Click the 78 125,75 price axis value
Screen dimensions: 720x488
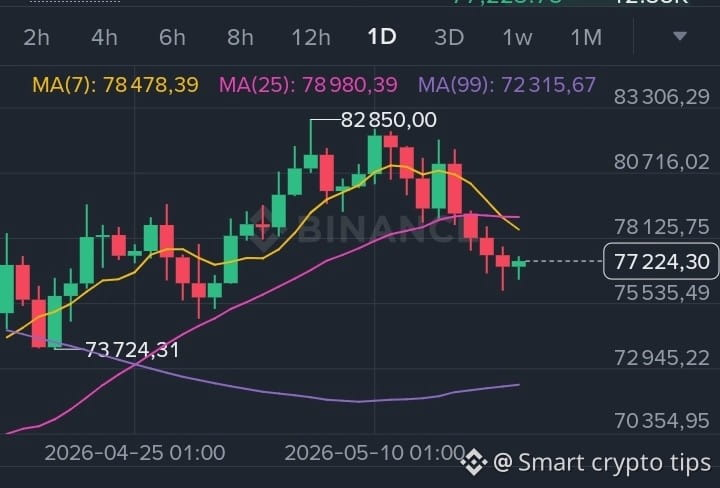pos(662,227)
